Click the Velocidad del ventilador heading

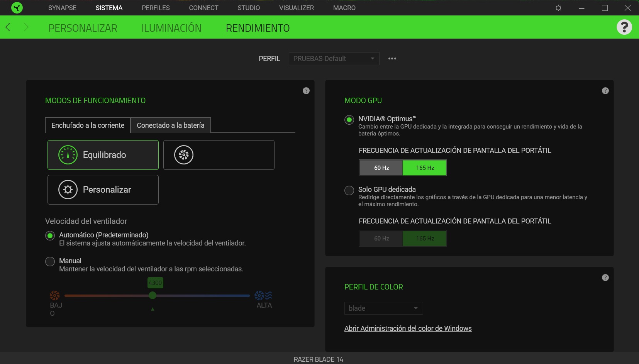click(x=86, y=221)
